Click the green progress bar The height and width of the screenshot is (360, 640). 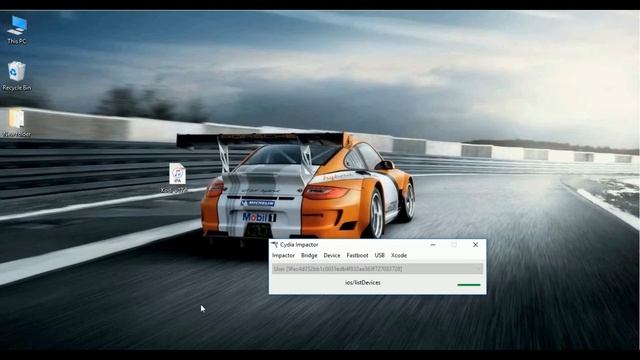pyautogui.click(x=469, y=284)
